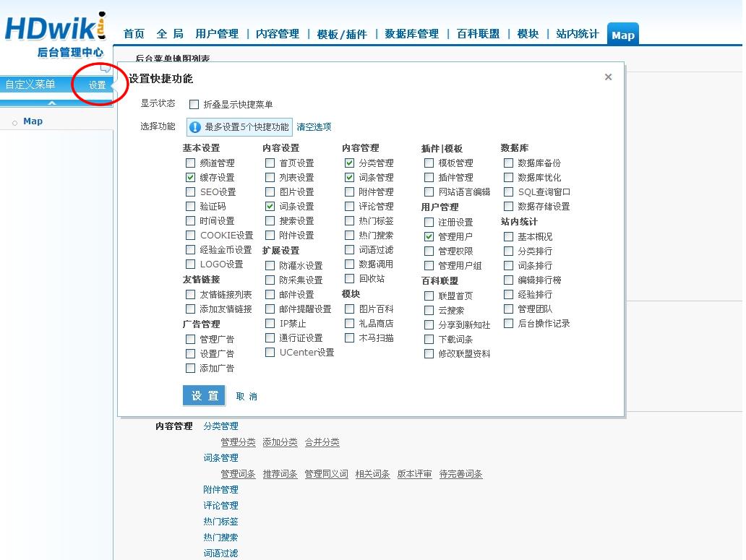
Task: Open 待完善词条 link
Action: pyautogui.click(x=460, y=474)
